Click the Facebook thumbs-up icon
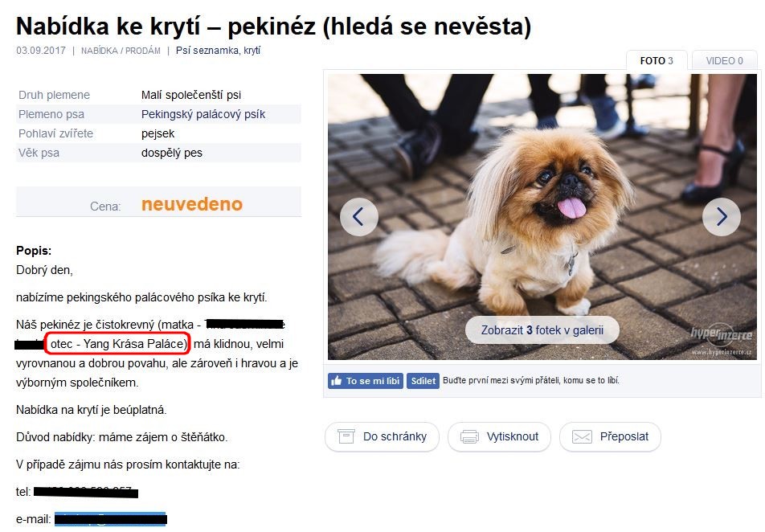The height and width of the screenshot is (532, 765). point(336,381)
